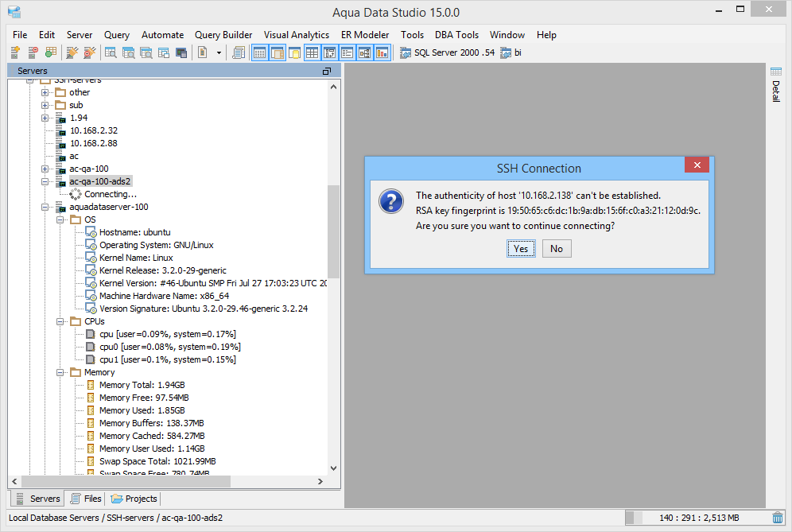
Task: Click Yes in the SSH Connection dialog
Action: click(521, 249)
